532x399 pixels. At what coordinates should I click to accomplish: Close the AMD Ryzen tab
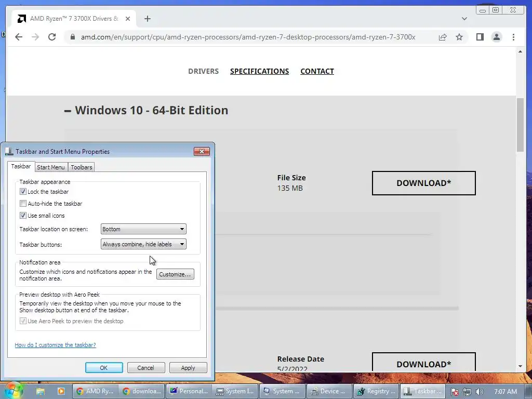coord(128,19)
